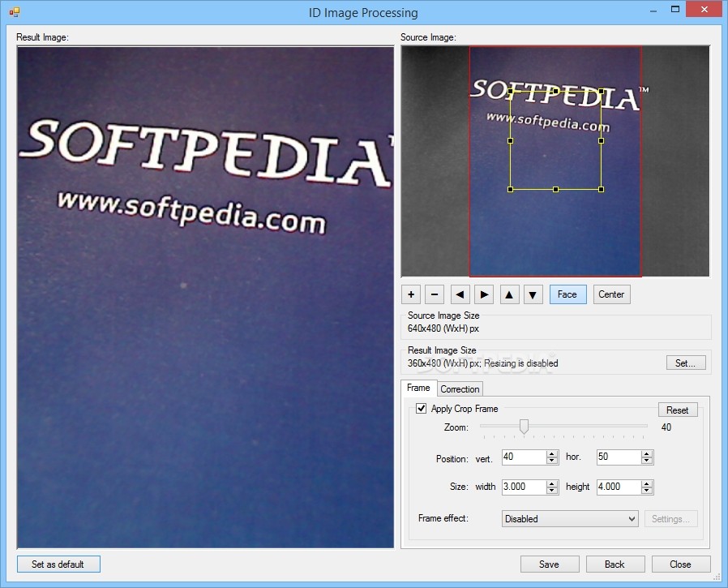Reset the crop frame settings
The width and height of the screenshot is (728, 588).
[678, 410]
